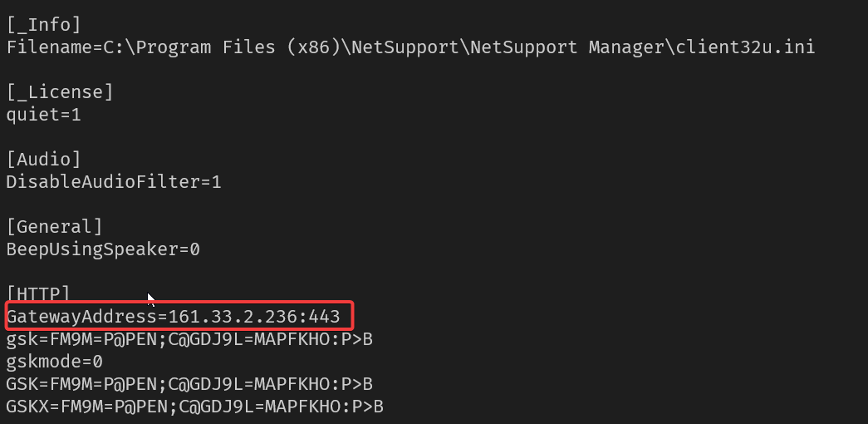Click the BeepUsingSpeaker=0 line
This screenshot has width=868, height=424.
pyautogui.click(x=103, y=249)
